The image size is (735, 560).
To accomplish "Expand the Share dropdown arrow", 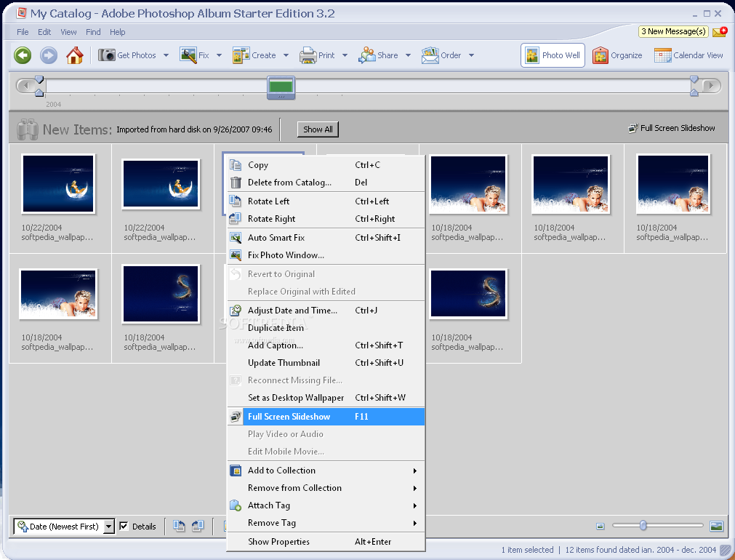I will tap(409, 55).
